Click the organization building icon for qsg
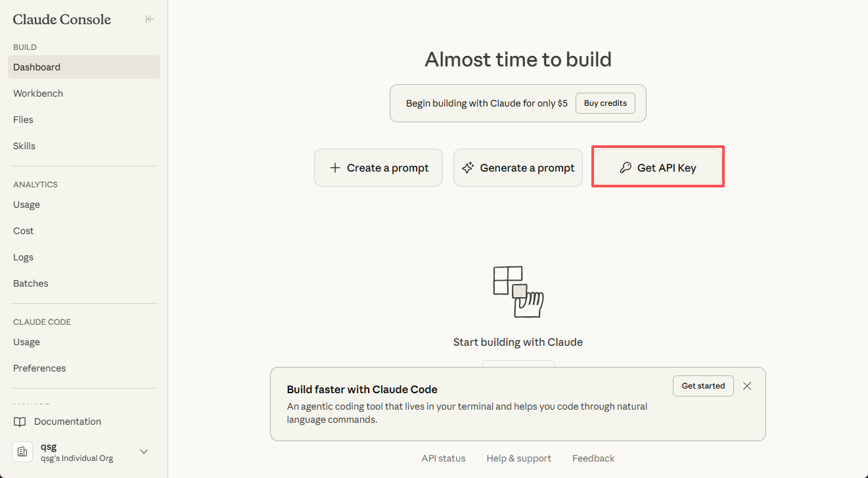This screenshot has width=868, height=478. (x=22, y=452)
